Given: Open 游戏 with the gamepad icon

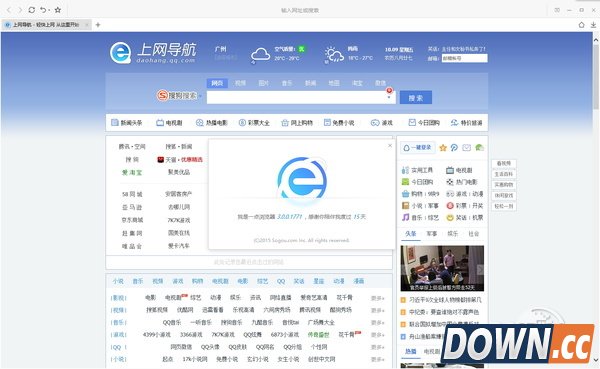Looking at the screenshot, I should (x=382, y=122).
